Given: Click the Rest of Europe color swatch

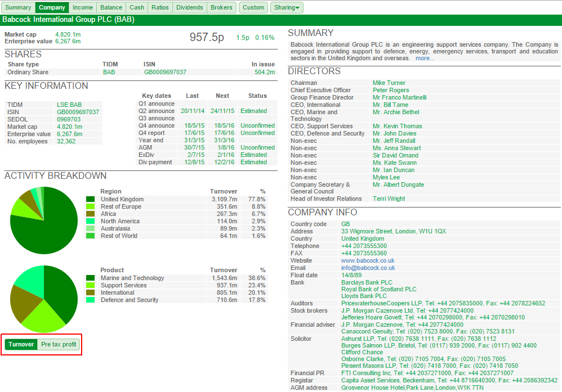Looking at the screenshot, I should click(x=90, y=206).
